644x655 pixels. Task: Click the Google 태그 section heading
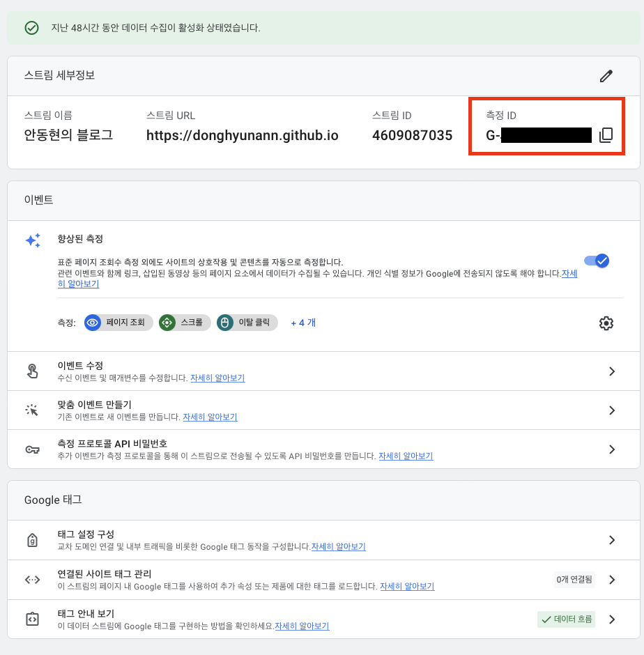tap(53, 500)
